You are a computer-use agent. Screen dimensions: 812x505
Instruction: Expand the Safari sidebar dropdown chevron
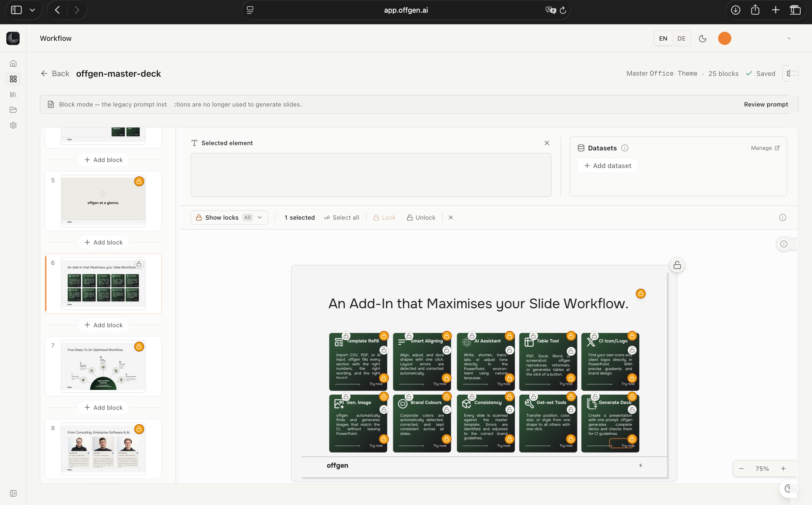pyautogui.click(x=32, y=10)
